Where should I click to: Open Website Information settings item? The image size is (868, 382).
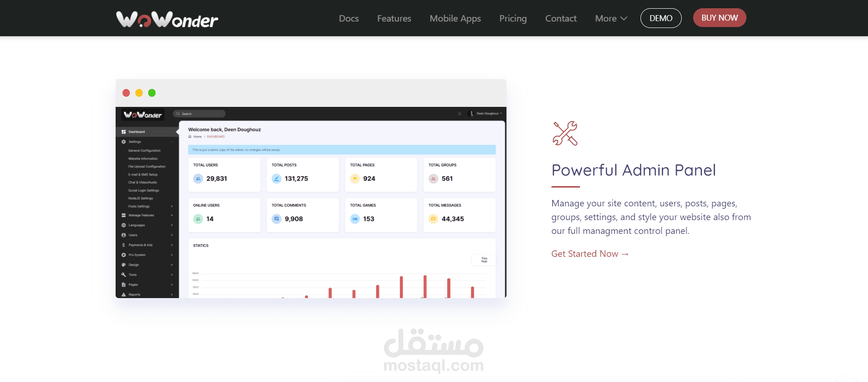click(x=143, y=159)
